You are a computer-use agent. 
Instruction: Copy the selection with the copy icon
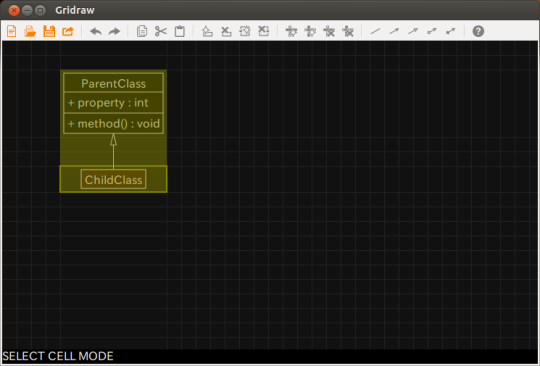point(142,31)
